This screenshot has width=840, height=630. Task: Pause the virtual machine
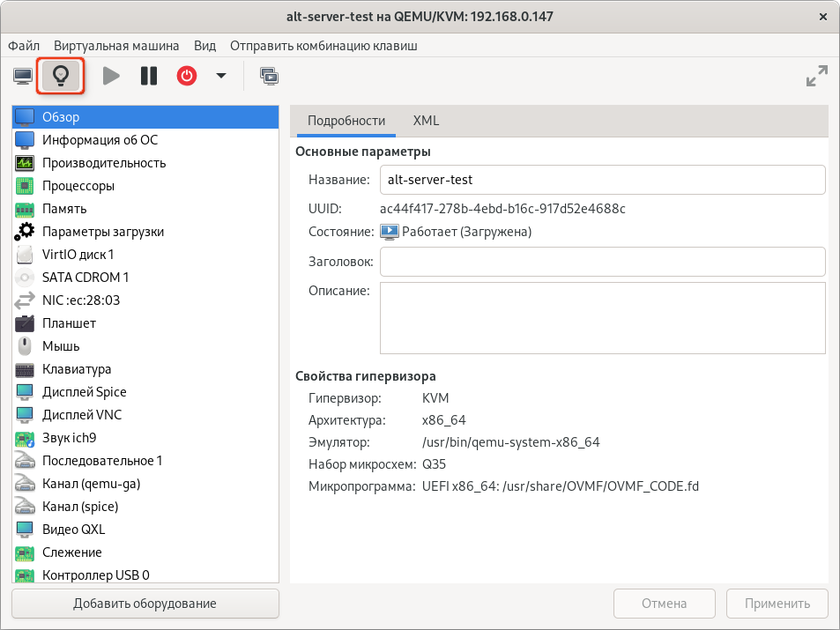point(148,77)
